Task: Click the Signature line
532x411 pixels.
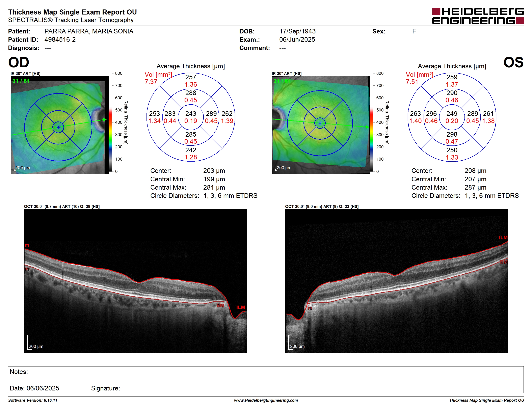Action: point(105,388)
